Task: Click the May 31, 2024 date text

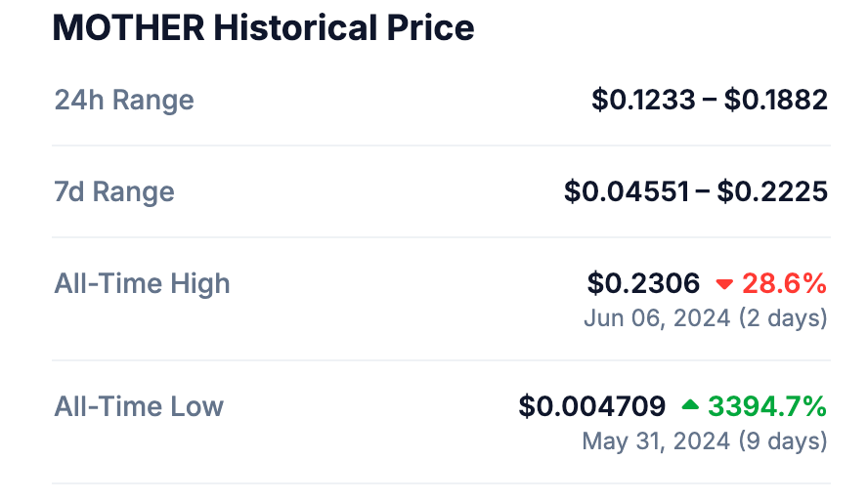Action: [656, 440]
